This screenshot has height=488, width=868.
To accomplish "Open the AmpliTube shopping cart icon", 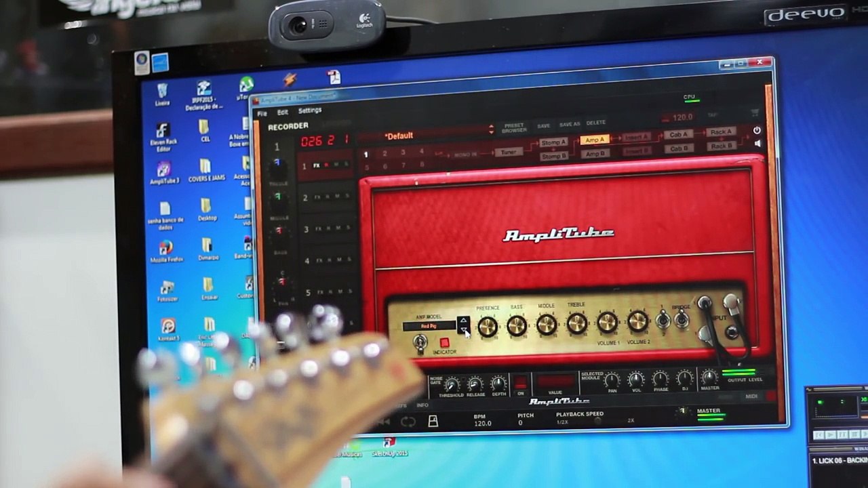I will [x=755, y=113].
